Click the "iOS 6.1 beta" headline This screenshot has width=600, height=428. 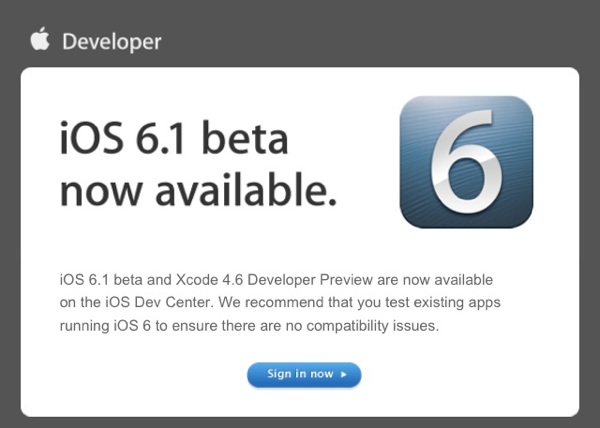tap(174, 138)
